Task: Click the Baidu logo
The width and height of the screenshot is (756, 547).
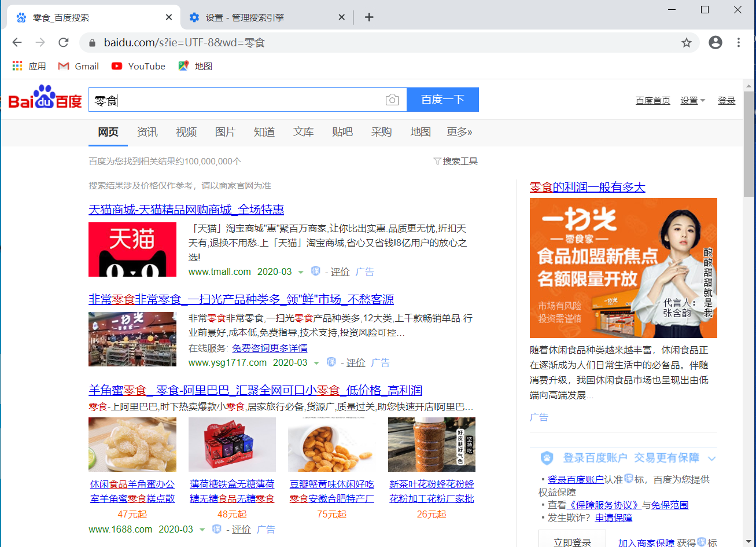Action: point(45,98)
